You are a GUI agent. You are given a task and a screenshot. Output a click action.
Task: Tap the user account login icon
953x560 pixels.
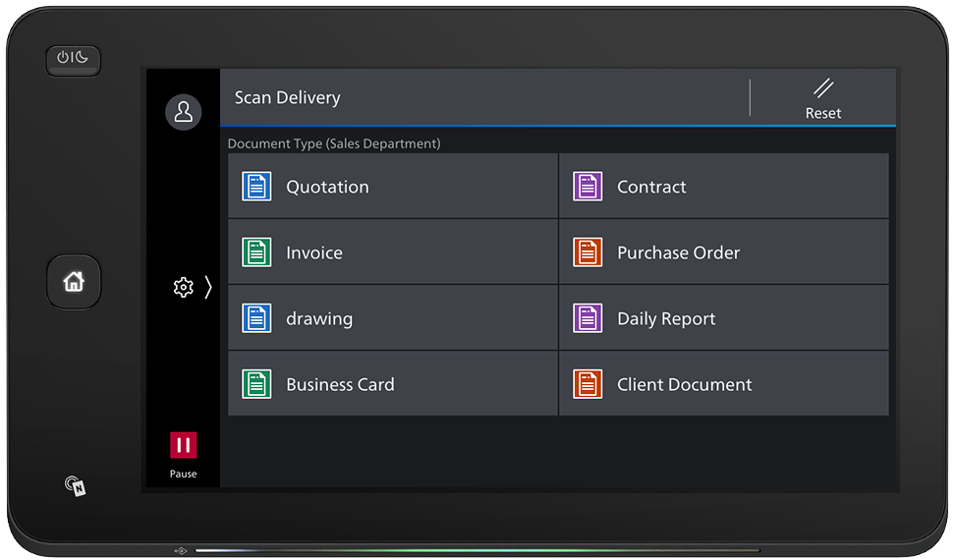[183, 112]
